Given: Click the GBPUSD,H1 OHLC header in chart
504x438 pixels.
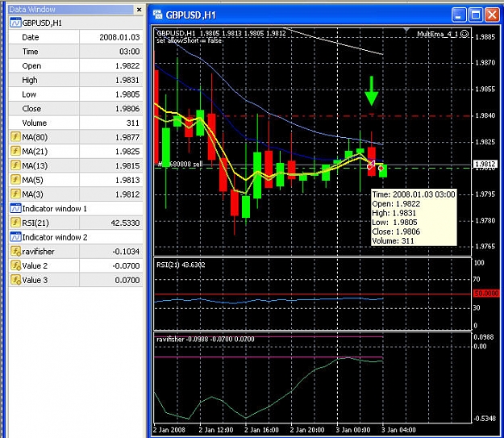Looking at the screenshot, I should pyautogui.click(x=221, y=33).
